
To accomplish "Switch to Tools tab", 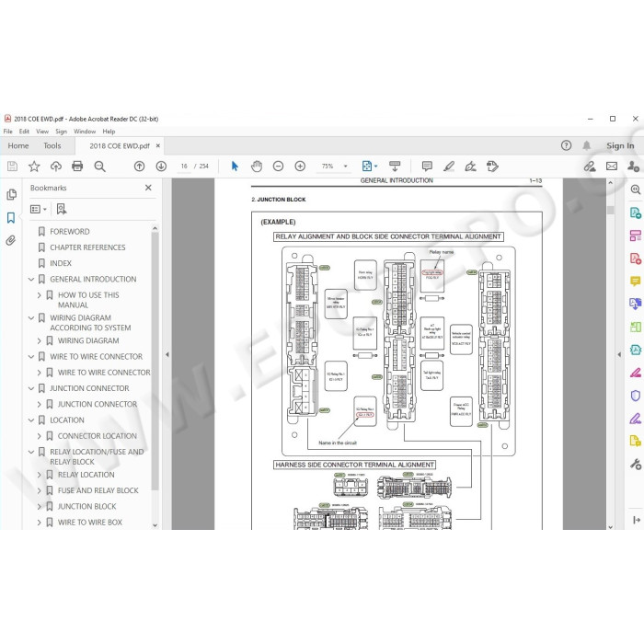I will pyautogui.click(x=52, y=145).
